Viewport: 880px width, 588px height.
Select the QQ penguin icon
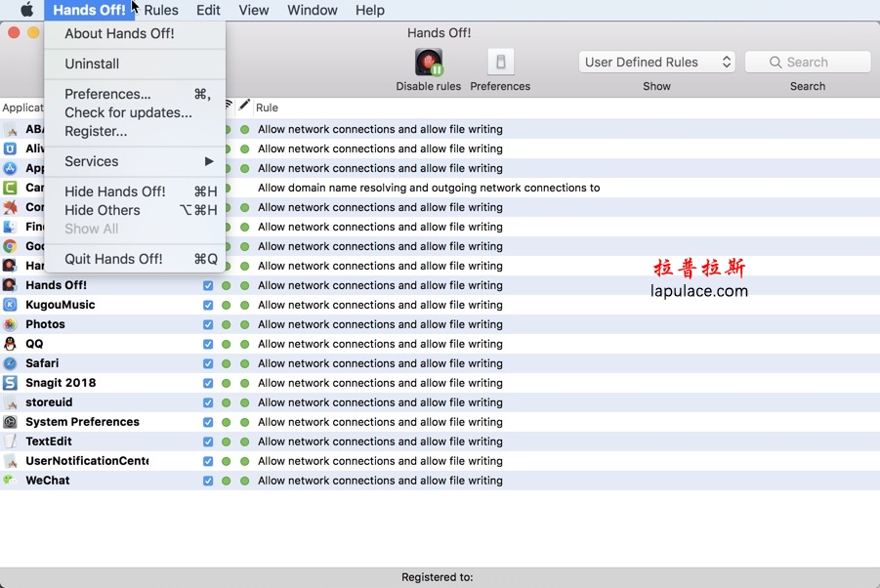10,344
